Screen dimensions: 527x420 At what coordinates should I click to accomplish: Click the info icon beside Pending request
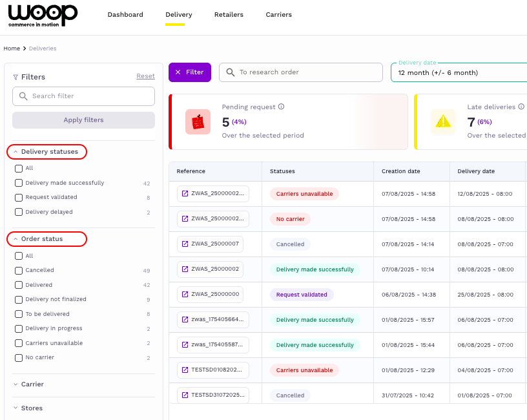tap(282, 107)
